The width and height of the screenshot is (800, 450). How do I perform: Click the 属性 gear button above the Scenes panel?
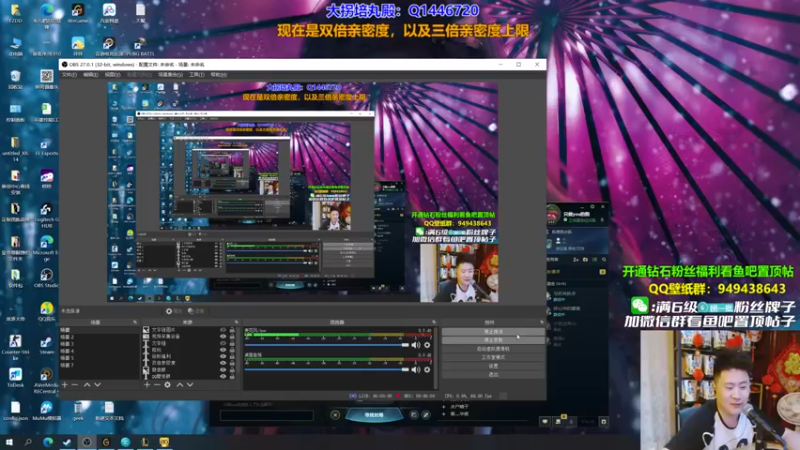tap(173, 311)
